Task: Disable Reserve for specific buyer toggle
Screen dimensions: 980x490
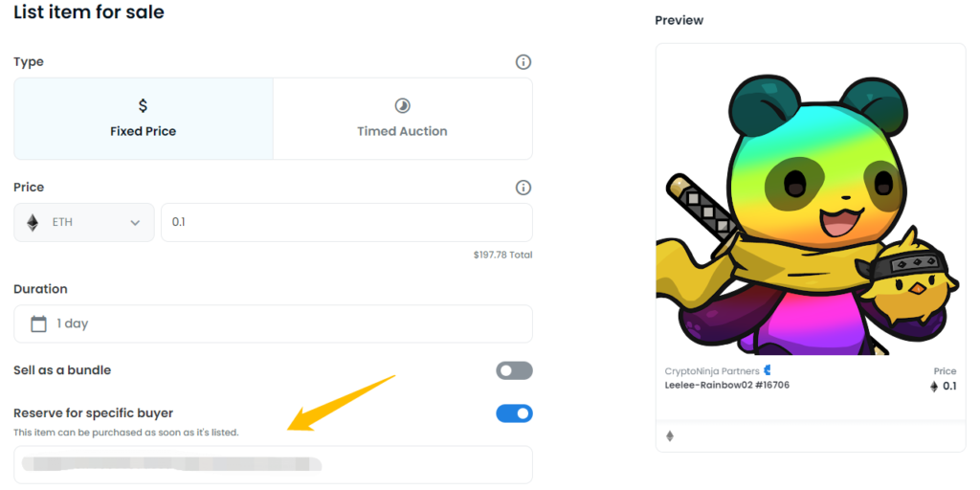Action: [x=514, y=413]
